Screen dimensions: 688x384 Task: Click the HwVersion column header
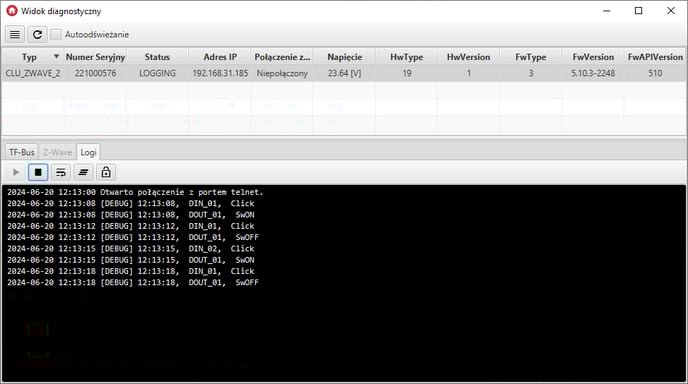tap(468, 57)
